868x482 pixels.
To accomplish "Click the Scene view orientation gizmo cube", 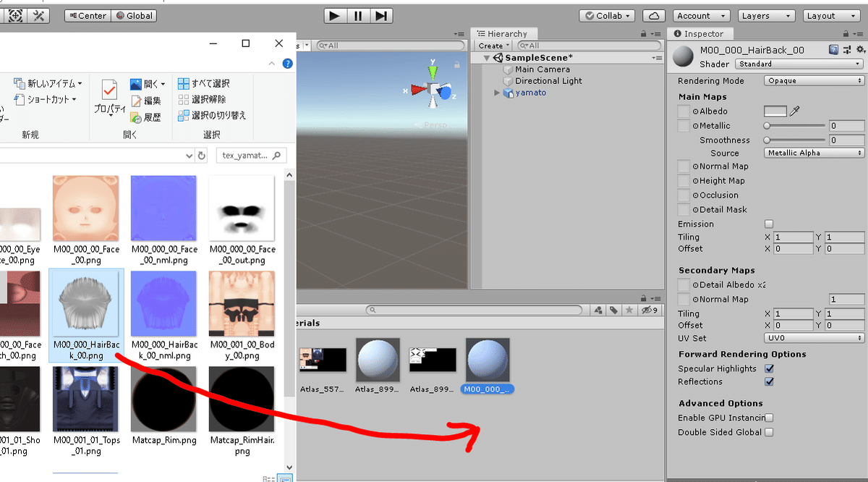I will (x=434, y=90).
